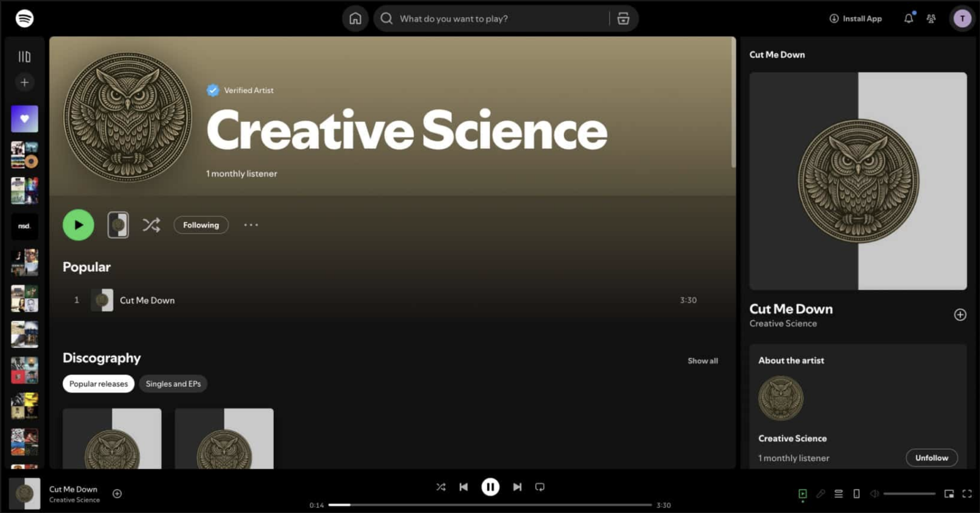Screen dimensions: 980x513
Task: Play Creative Science with green button
Action: coord(78,225)
